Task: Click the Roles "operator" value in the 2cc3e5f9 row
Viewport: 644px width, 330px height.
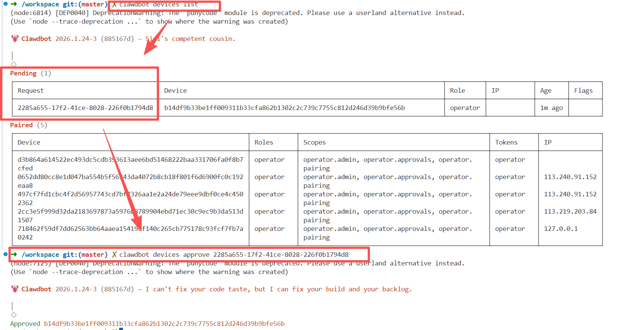Action: [270, 211]
